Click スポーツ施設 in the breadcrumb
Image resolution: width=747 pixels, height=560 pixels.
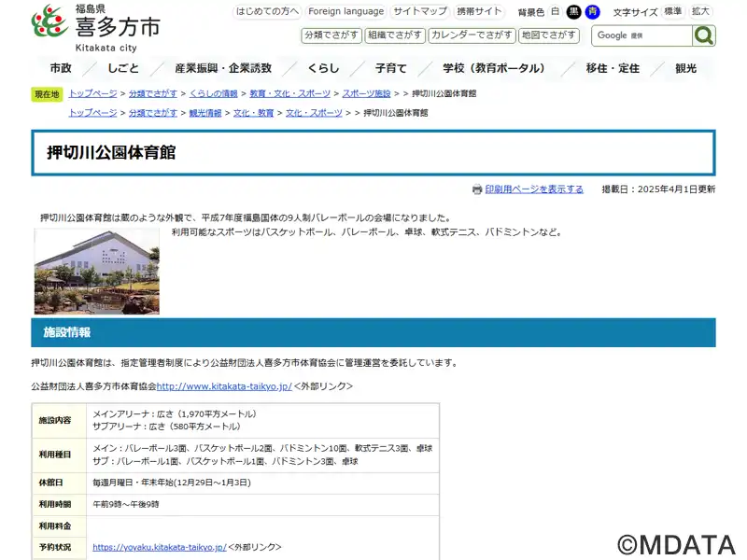366,94
